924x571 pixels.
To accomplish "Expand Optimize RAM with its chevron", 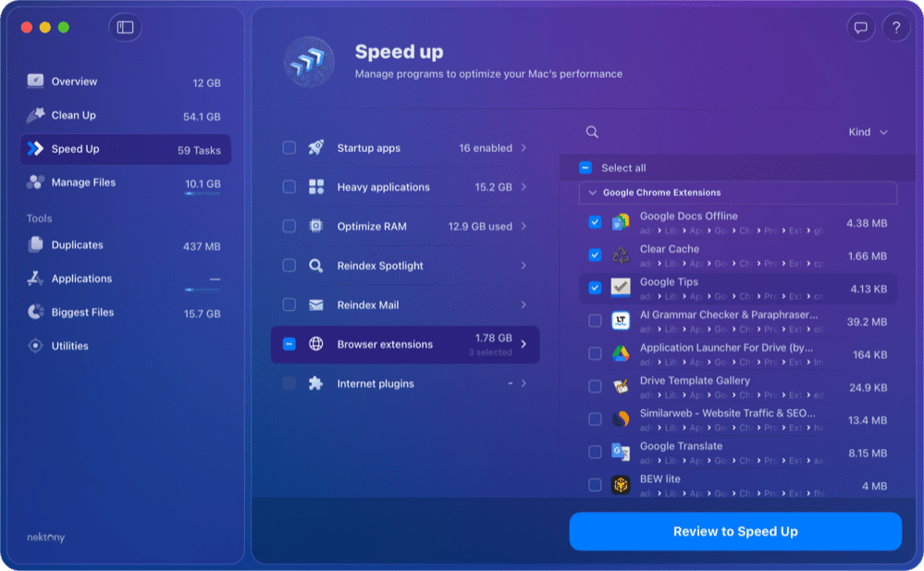I will (x=524, y=226).
